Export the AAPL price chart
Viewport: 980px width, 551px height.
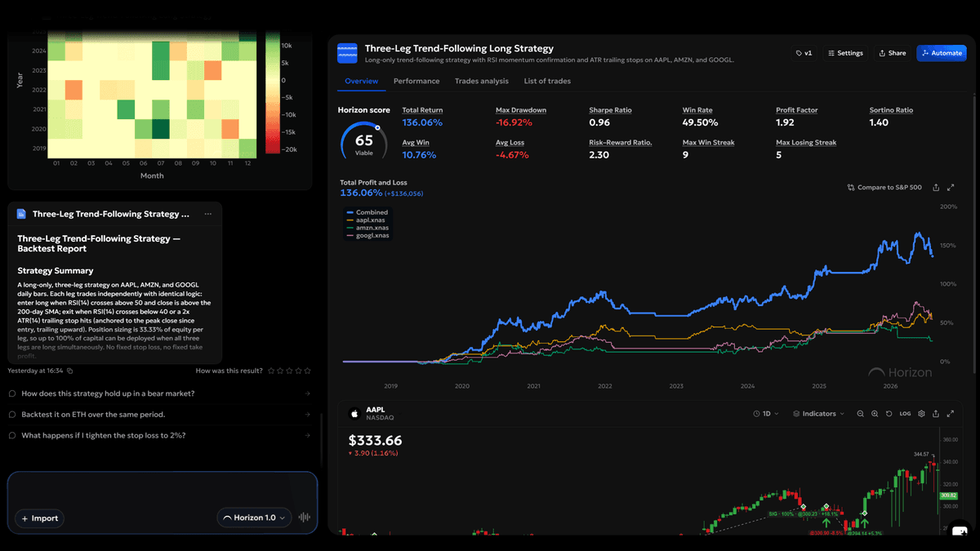(936, 414)
